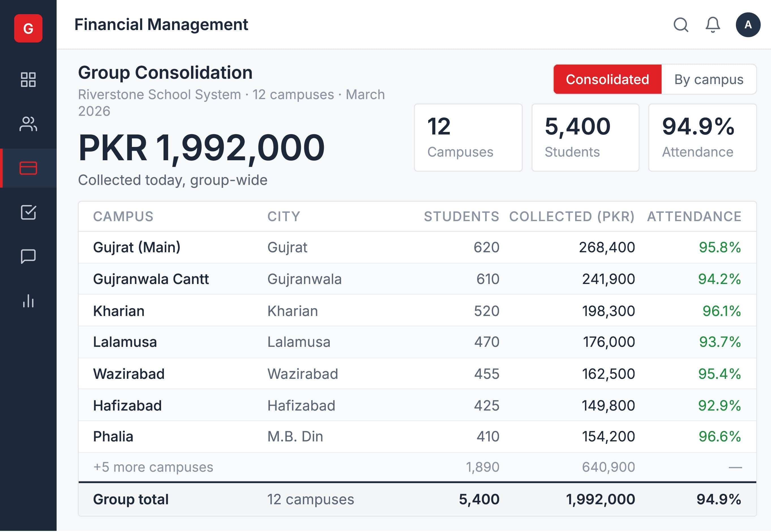Select the Lalamusa campus name
Viewport: 771px width, 532px height.
(x=125, y=342)
